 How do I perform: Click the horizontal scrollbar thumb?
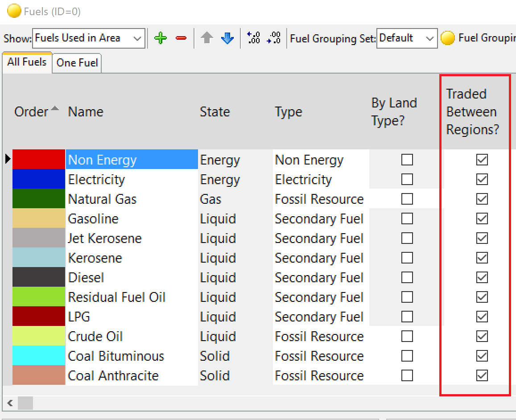(x=25, y=403)
